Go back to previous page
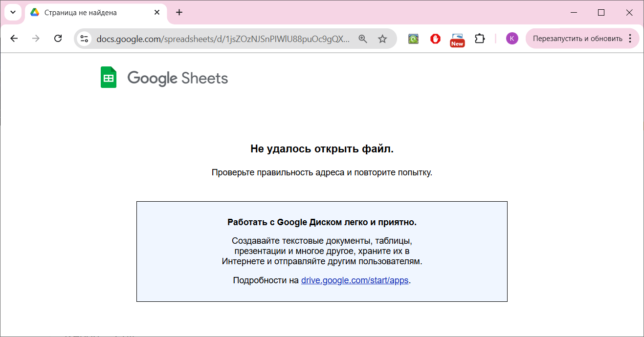 [x=14, y=39]
